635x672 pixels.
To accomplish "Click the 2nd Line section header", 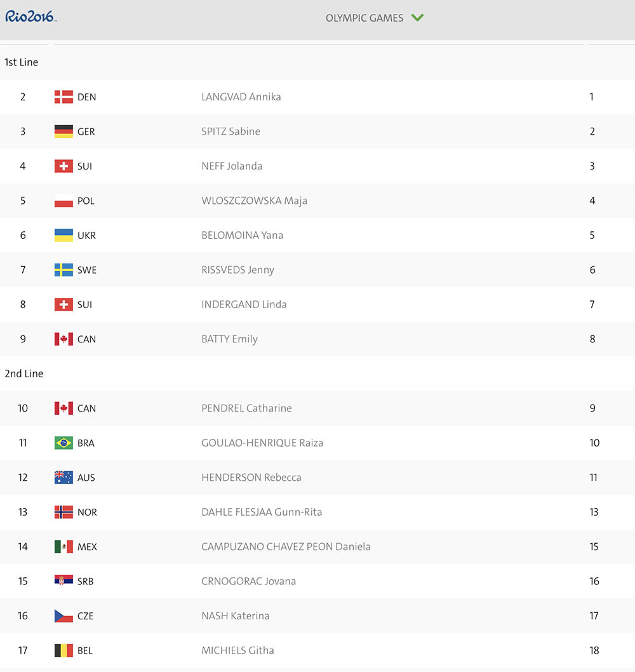I will coord(24,373).
